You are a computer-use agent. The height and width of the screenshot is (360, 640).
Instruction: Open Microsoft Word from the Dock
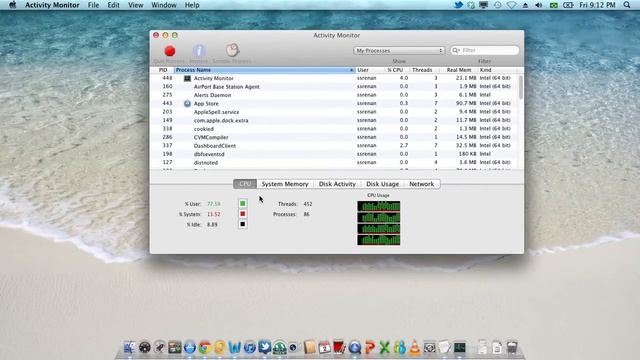[235, 347]
